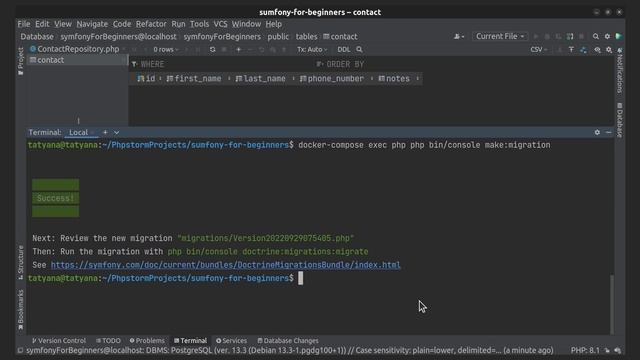The width and height of the screenshot is (640, 360).
Task: Click the WHERE filter icon
Action: click(x=134, y=64)
